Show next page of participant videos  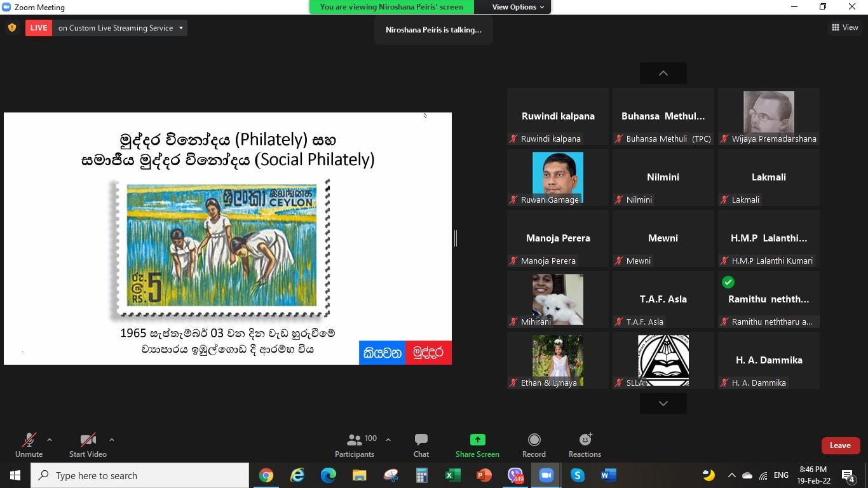(x=663, y=403)
